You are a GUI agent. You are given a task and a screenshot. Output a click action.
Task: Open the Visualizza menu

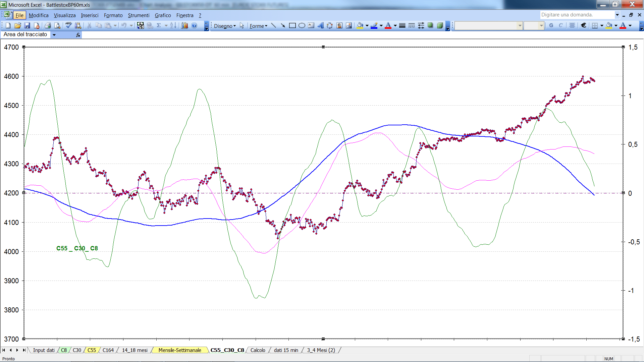pyautogui.click(x=65, y=15)
